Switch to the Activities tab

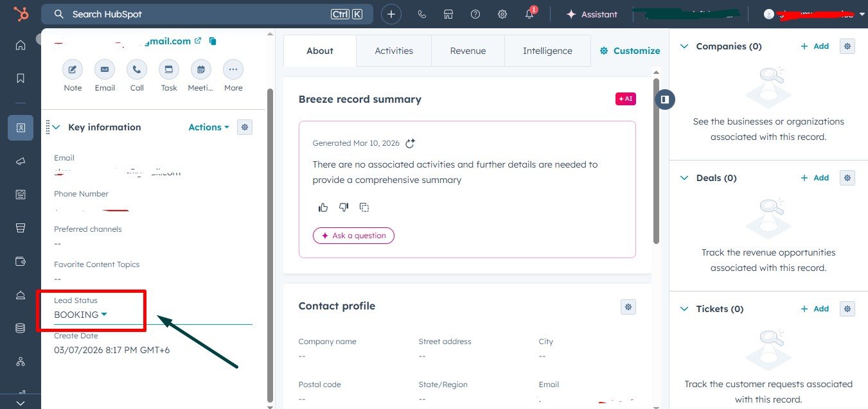(394, 51)
